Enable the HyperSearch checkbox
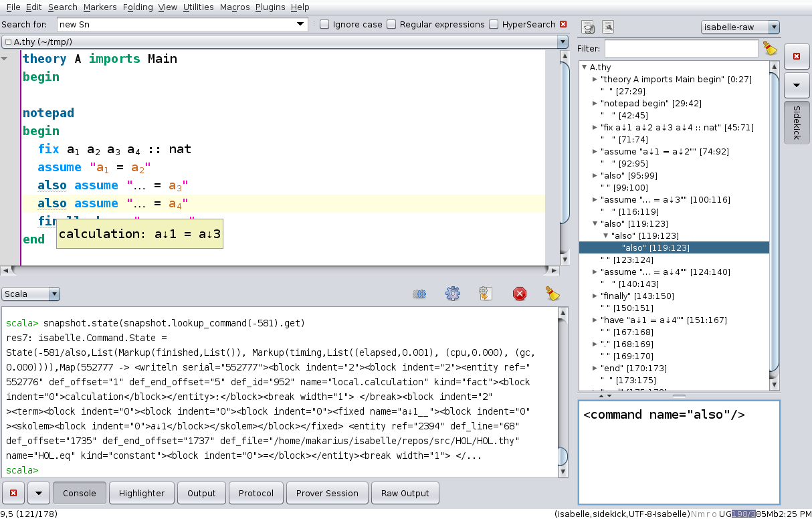 [x=494, y=24]
